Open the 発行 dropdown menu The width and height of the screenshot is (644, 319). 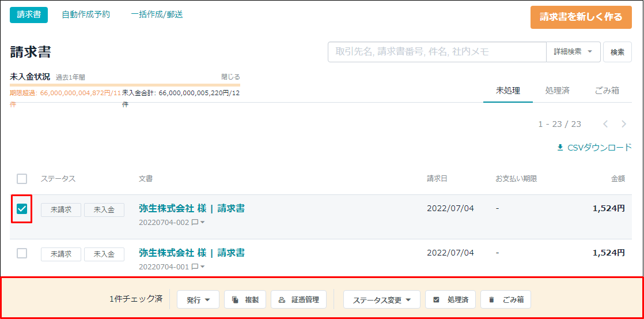[x=197, y=299]
